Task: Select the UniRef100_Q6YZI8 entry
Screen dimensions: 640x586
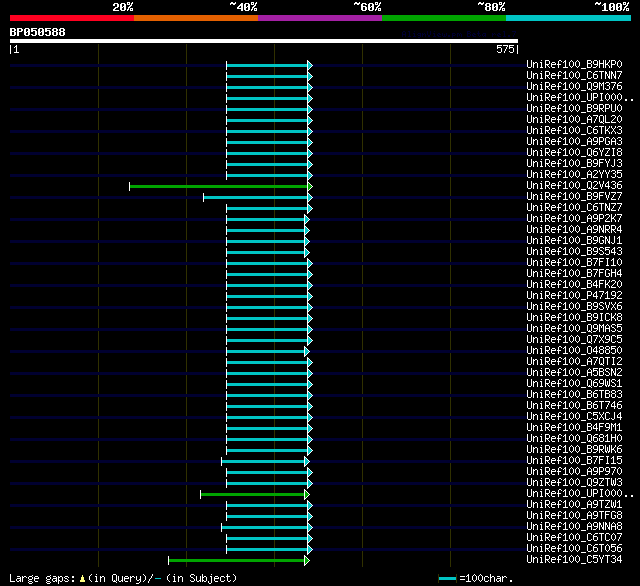Action: coord(574,153)
